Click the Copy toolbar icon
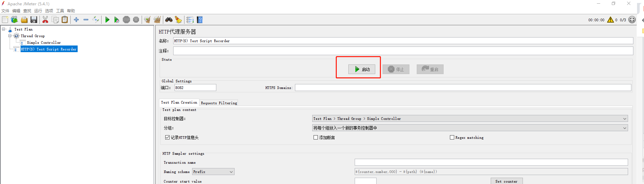This screenshot has height=184, width=644. [55, 20]
